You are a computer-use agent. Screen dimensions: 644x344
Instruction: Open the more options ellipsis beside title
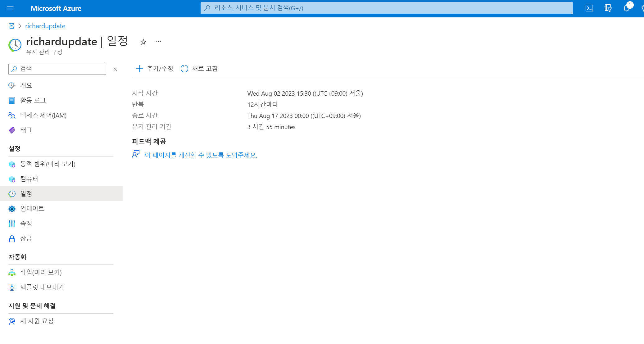pos(158,42)
